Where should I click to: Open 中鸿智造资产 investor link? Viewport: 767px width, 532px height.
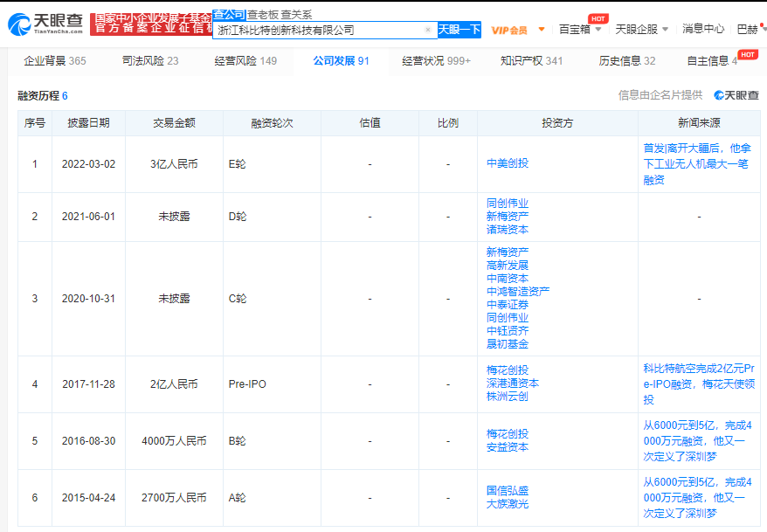tap(518, 292)
